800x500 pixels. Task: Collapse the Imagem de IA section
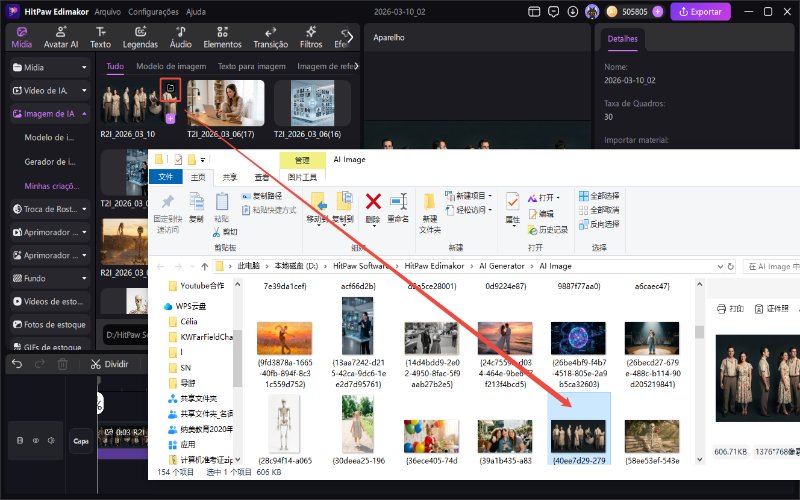point(86,113)
